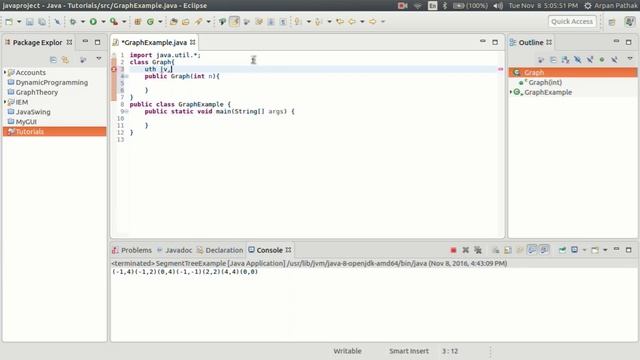Select the Tutorials project

coord(54,131)
